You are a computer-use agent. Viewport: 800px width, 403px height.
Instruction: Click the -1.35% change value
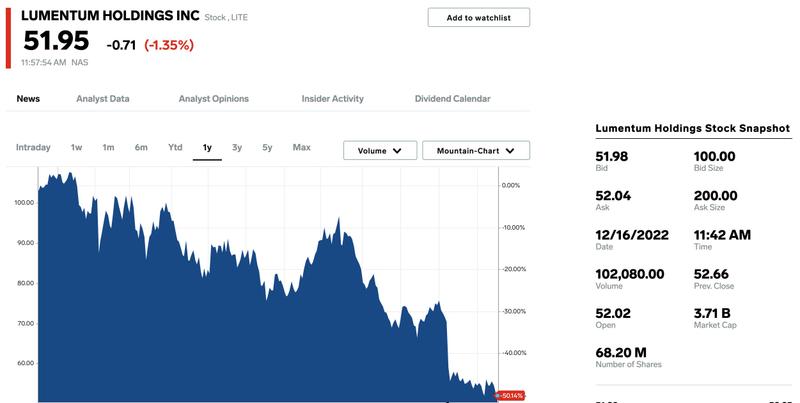pos(169,45)
